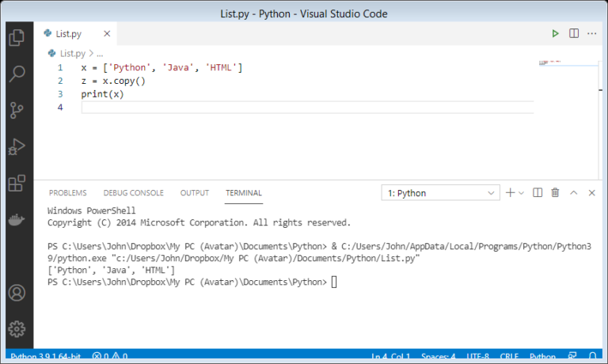This screenshot has height=364, width=608.
Task: Run Python file with green play button
Action: point(555,34)
